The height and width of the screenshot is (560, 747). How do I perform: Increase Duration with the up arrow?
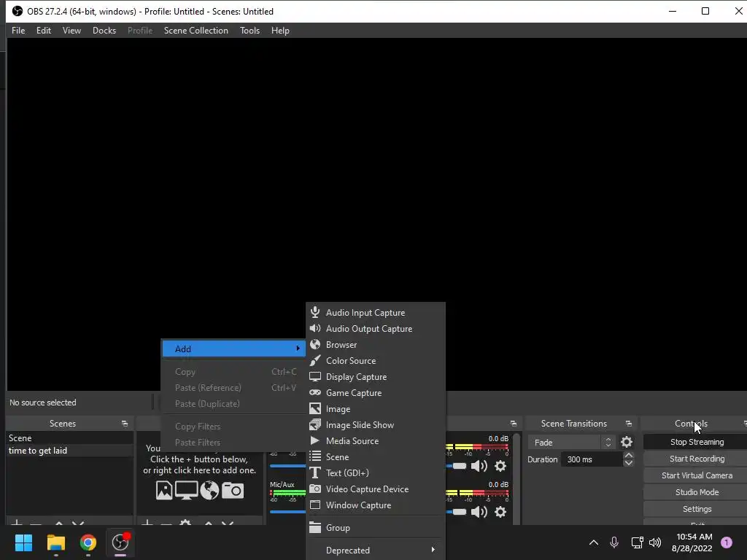pyautogui.click(x=628, y=456)
